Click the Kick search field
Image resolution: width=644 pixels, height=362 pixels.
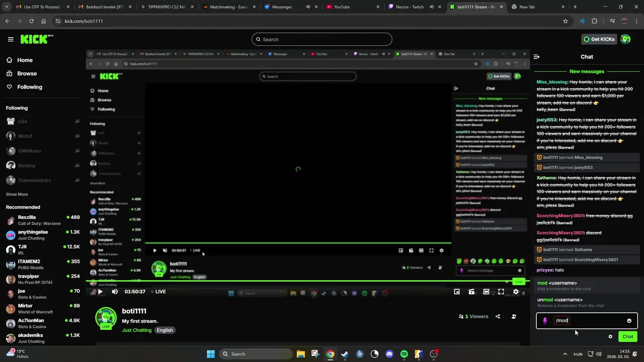point(322,39)
